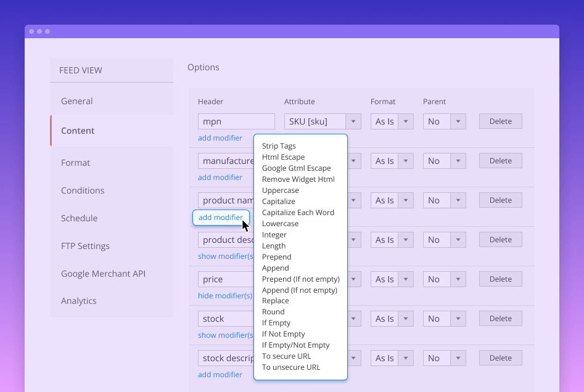The image size is (584, 392).
Task: Open the Parent dropdown on the mpn row
Action: click(458, 121)
